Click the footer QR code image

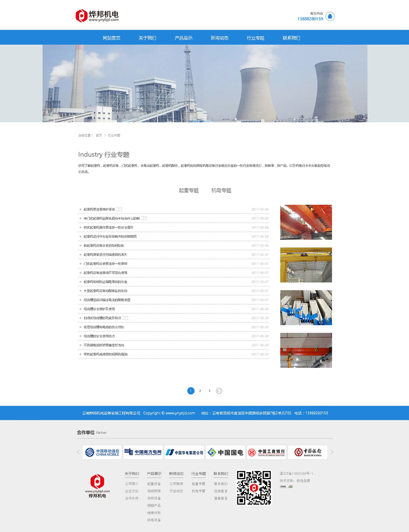pyautogui.click(x=254, y=488)
